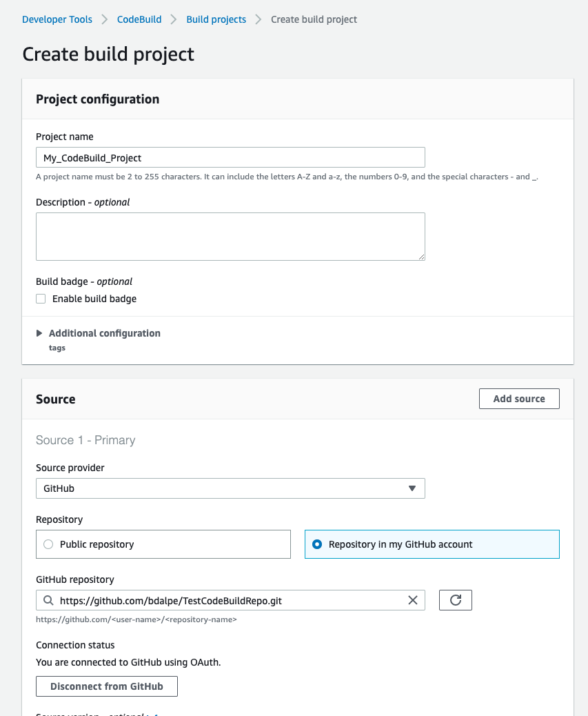The height and width of the screenshot is (716, 588).
Task: Collapse the Additional configuration disclosure triangle
Action: 39,332
